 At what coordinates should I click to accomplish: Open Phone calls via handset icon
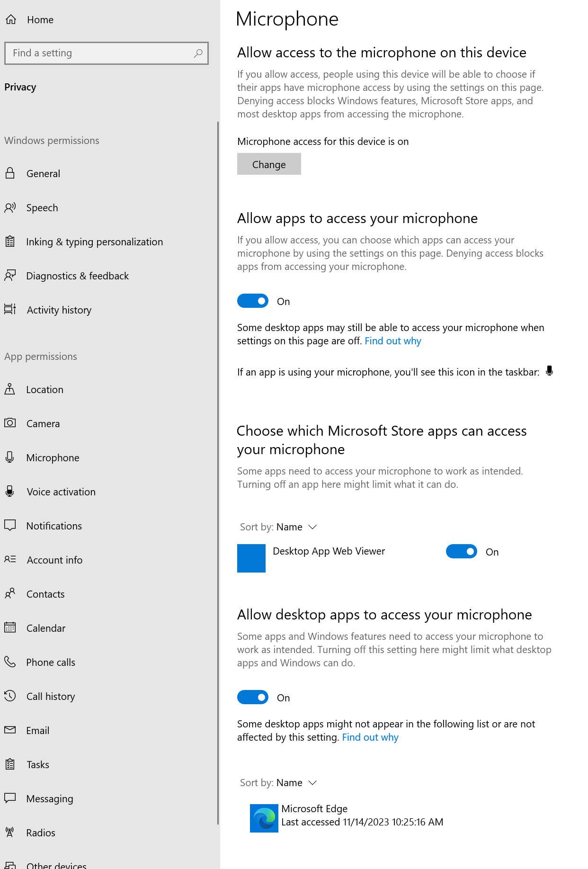coord(10,662)
